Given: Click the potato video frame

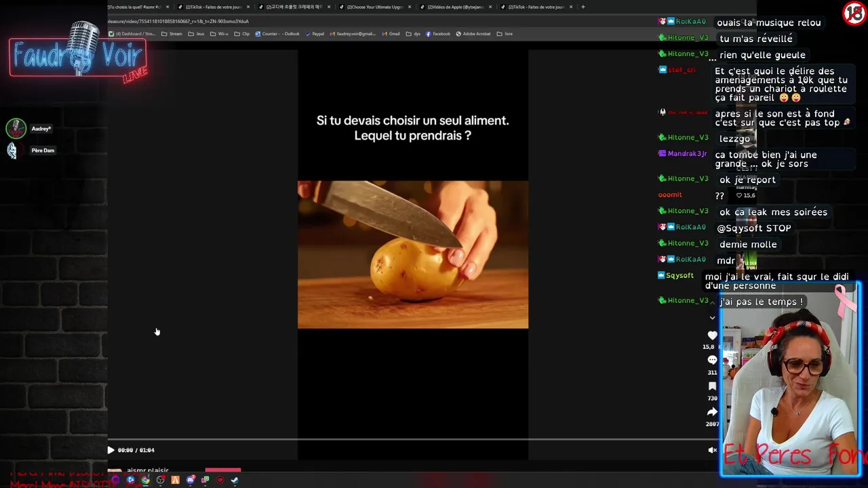Looking at the screenshot, I should pyautogui.click(x=412, y=254).
